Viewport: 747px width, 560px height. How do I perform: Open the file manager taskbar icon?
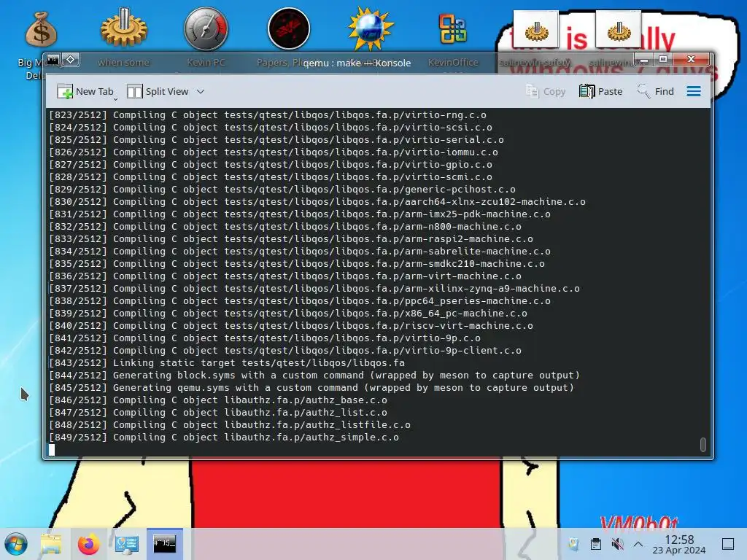click(x=51, y=544)
